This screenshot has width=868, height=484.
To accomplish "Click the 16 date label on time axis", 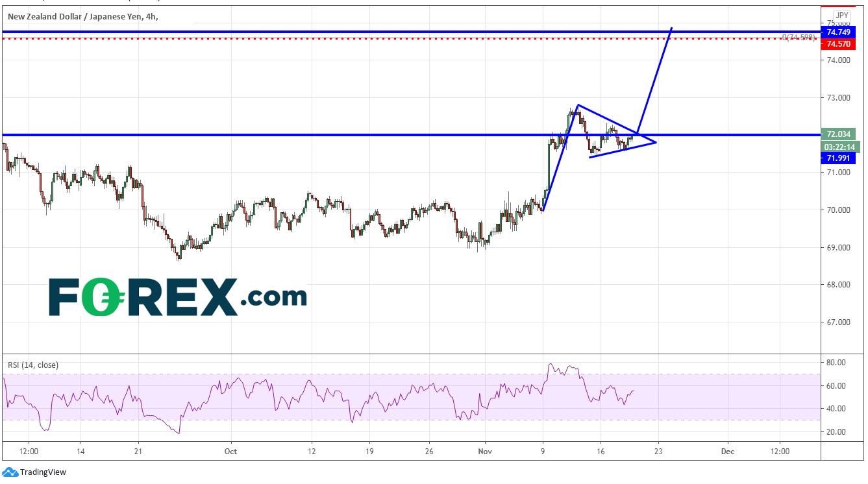I will (601, 451).
